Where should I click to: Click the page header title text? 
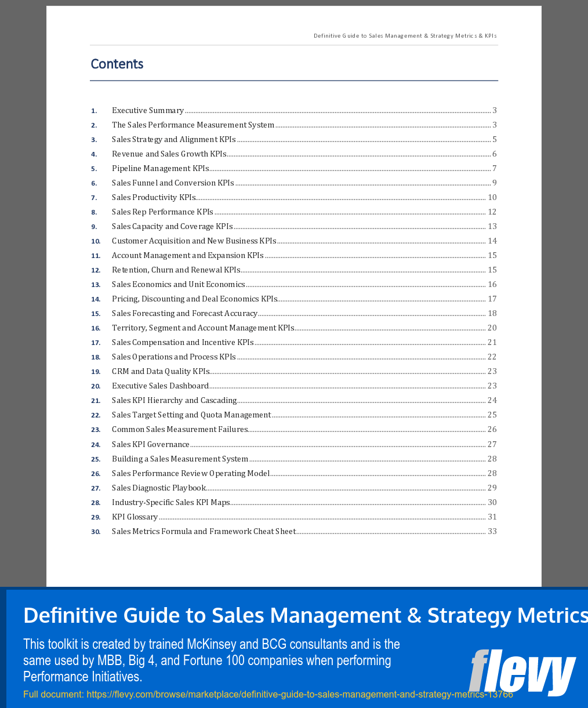[x=405, y=36]
